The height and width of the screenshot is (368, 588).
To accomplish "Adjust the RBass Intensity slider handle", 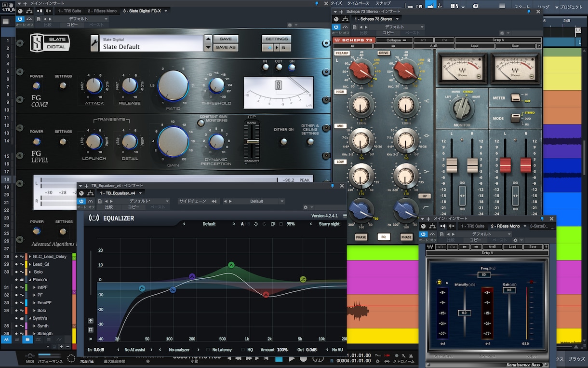I will click(x=464, y=313).
